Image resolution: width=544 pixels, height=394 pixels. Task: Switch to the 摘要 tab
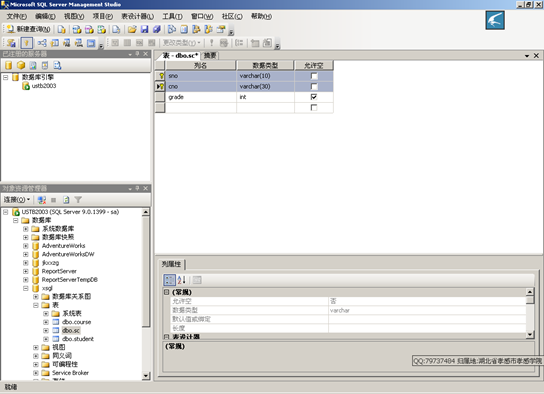(x=210, y=55)
